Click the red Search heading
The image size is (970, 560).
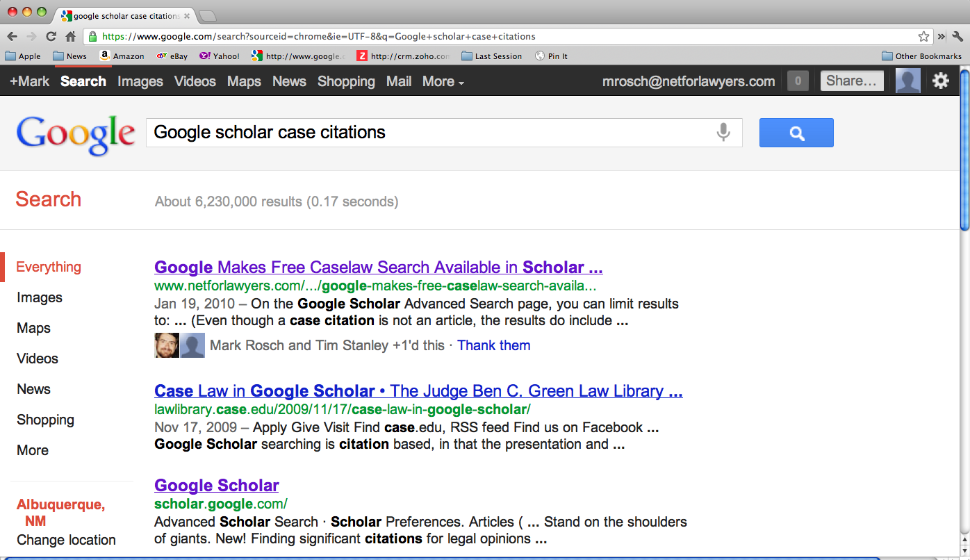point(49,199)
